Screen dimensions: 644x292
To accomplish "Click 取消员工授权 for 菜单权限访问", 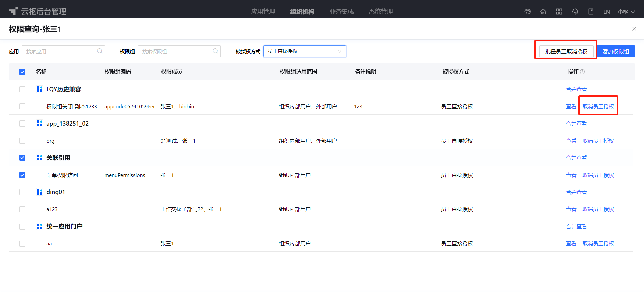I will coord(598,175).
